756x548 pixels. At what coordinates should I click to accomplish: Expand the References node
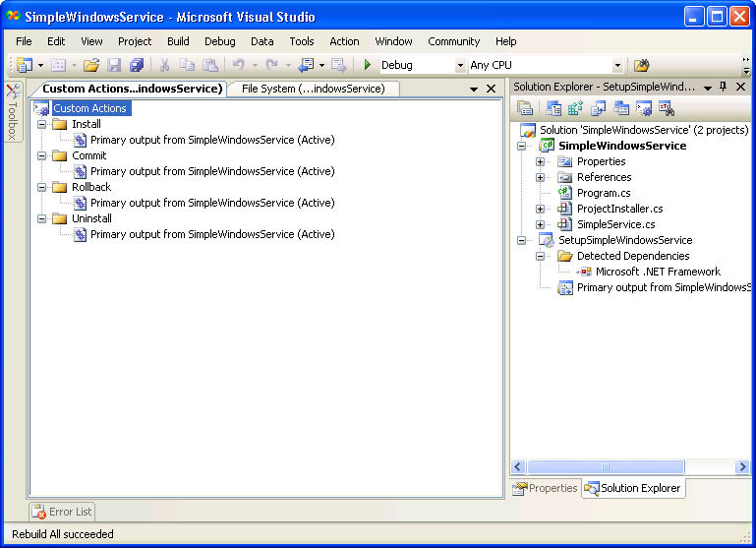click(x=540, y=177)
